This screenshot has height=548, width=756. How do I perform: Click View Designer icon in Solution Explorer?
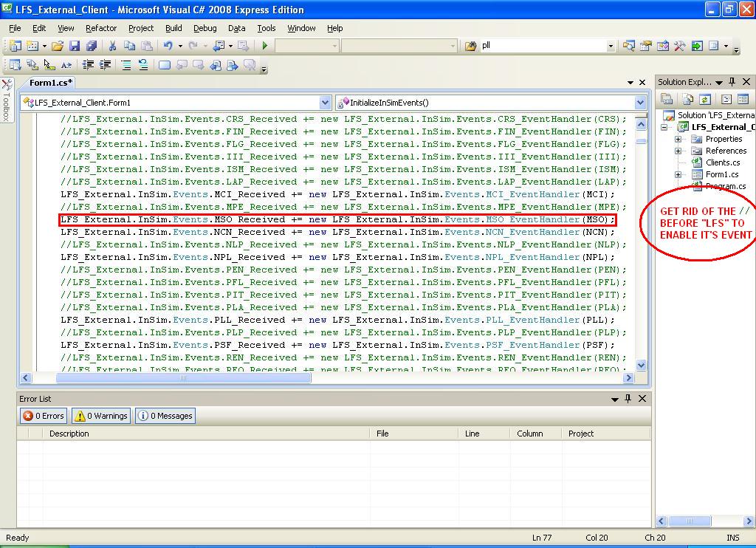tap(743, 100)
